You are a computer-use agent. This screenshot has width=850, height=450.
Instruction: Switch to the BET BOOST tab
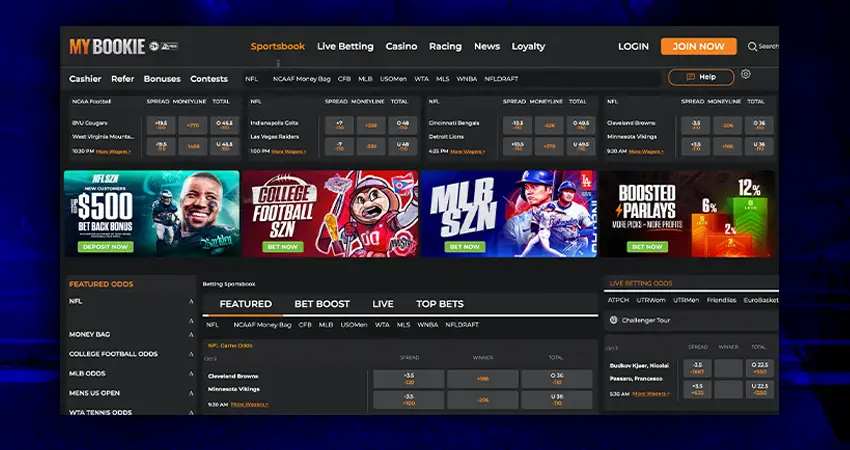pos(322,304)
